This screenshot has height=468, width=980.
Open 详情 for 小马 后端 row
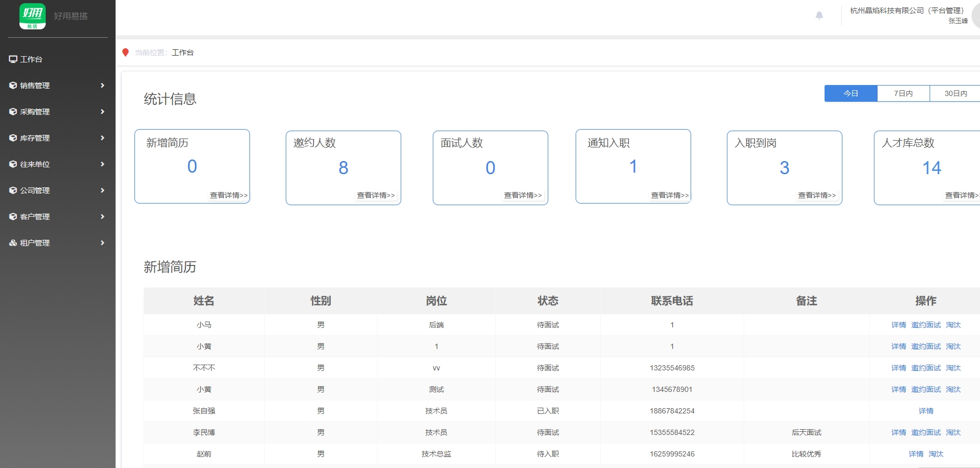coord(899,325)
